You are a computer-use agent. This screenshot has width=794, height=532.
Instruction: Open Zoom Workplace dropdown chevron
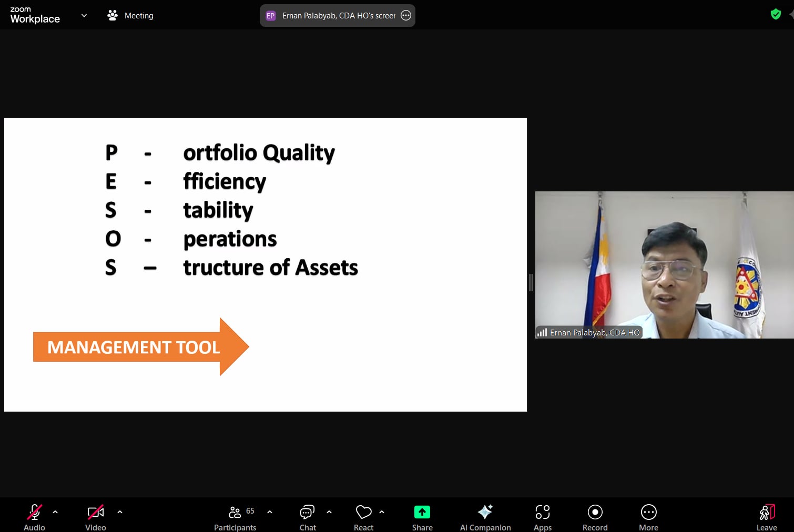pos(84,15)
